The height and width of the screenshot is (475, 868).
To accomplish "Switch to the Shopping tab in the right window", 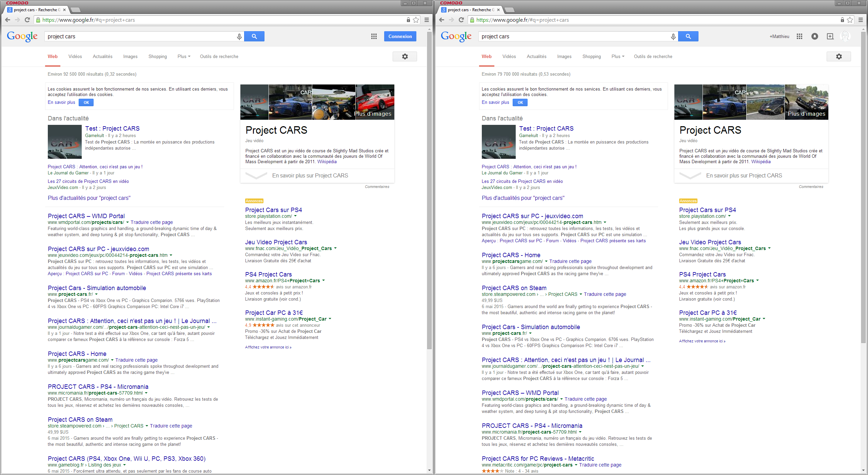I will pos(592,57).
